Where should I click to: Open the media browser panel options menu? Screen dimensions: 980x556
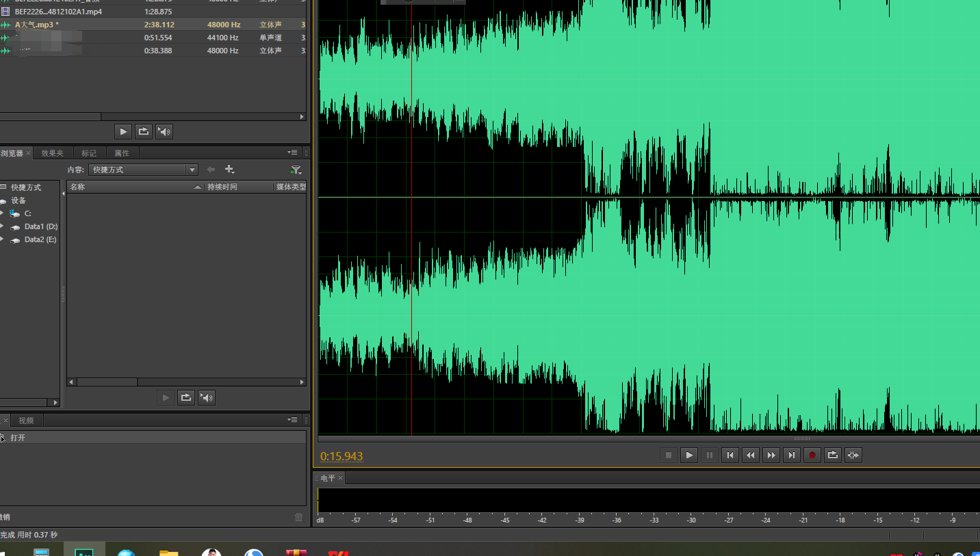293,153
